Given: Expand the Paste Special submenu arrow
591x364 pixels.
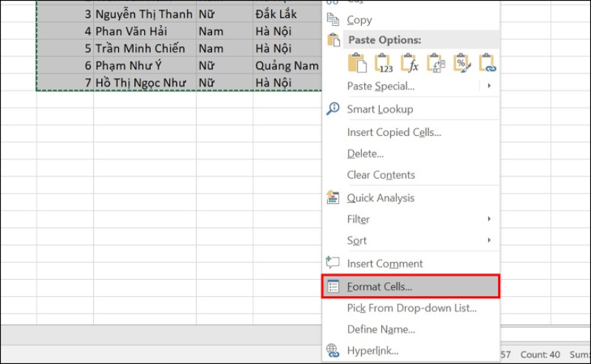Looking at the screenshot, I should [489, 86].
